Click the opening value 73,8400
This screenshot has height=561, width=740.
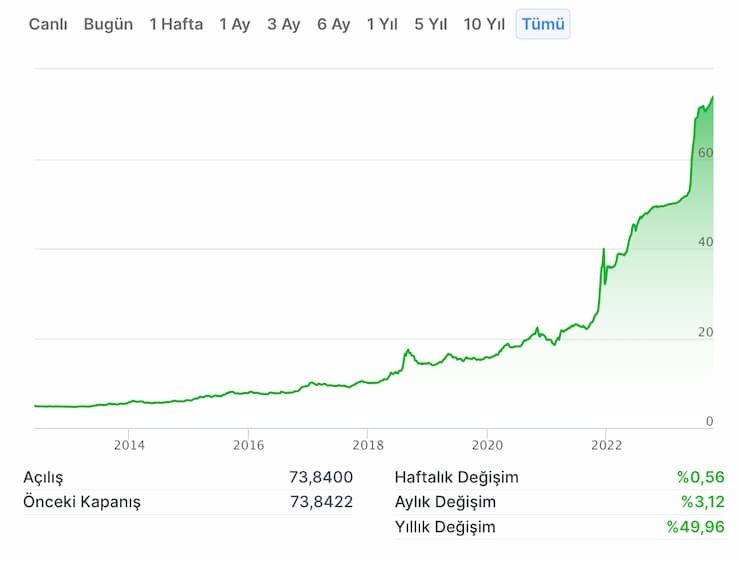(321, 477)
